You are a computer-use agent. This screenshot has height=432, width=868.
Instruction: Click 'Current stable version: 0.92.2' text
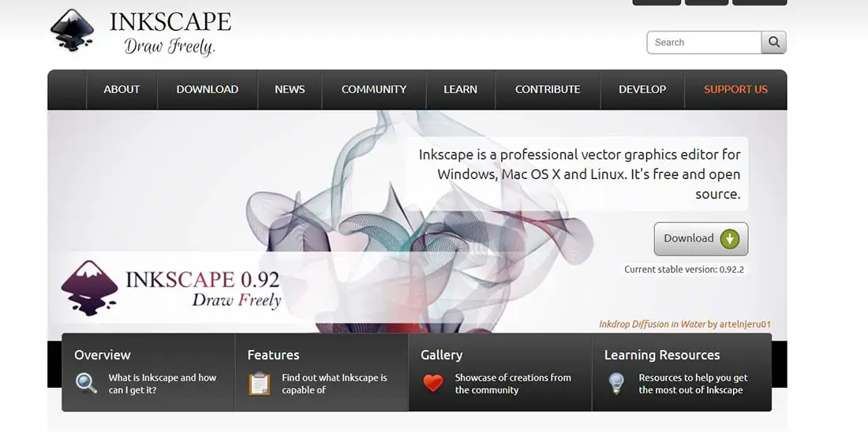pos(683,270)
